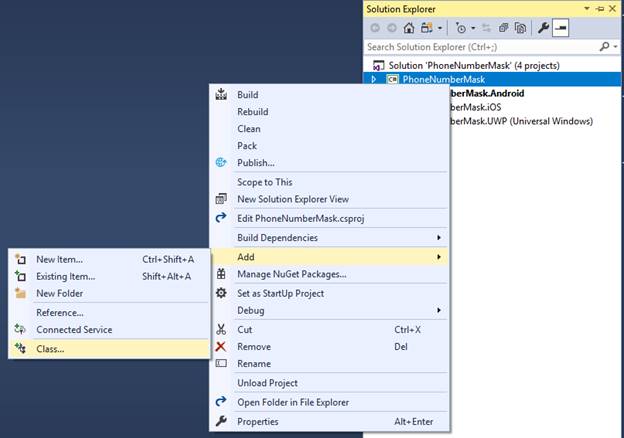This screenshot has height=438, width=624.
Task: Click the Edit csproj arrow icon
Action: 221,218
